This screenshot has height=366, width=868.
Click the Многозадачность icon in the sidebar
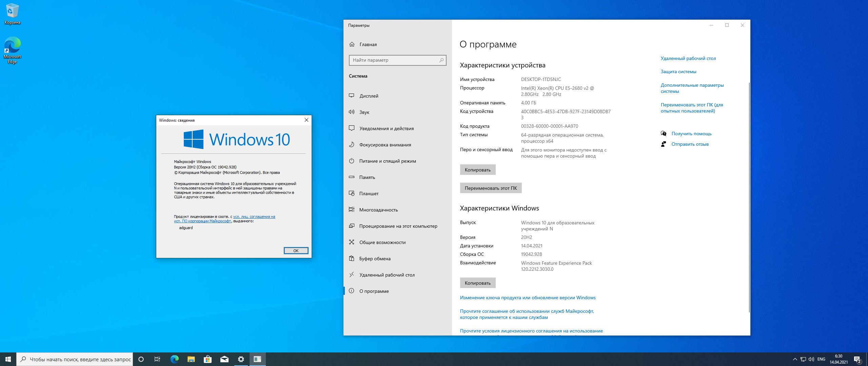[352, 209]
